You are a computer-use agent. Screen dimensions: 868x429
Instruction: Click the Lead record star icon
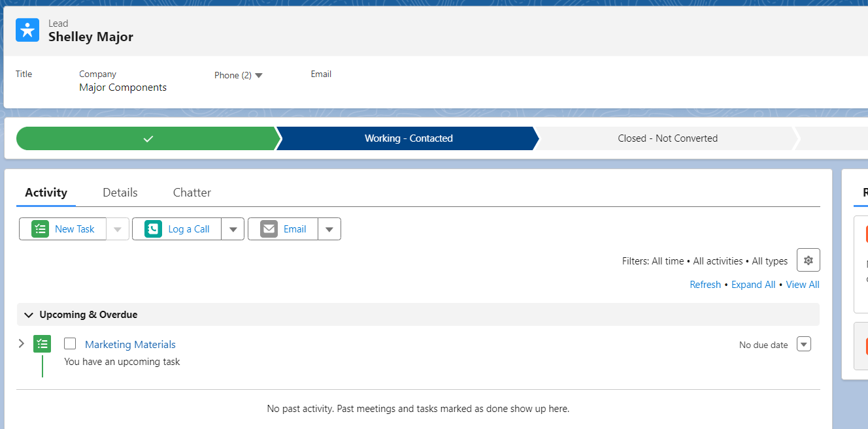click(x=27, y=30)
